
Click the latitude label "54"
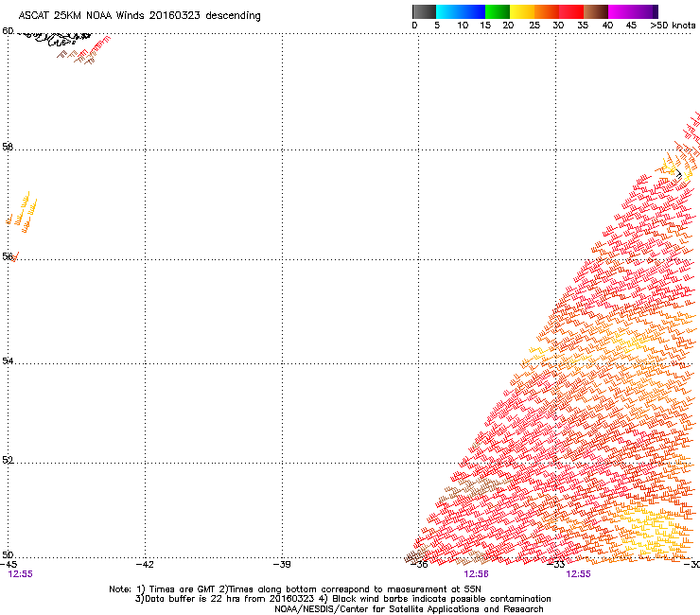point(8,360)
